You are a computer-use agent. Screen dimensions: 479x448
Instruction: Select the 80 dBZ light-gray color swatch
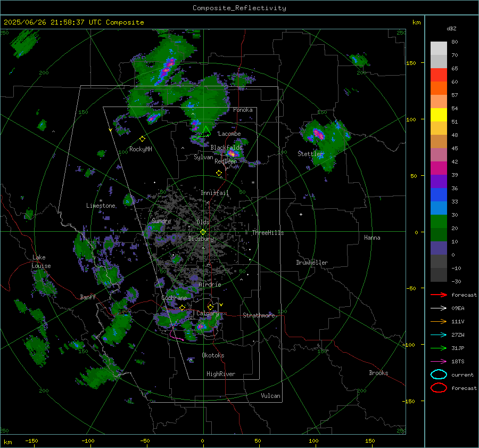[439, 48]
